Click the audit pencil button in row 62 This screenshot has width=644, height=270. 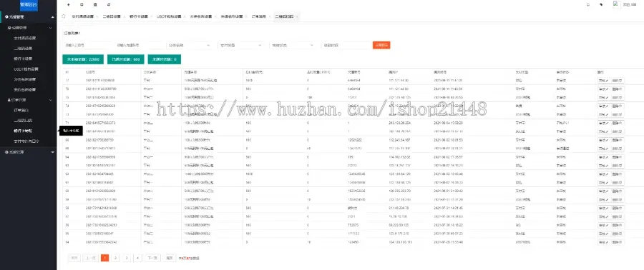pyautogui.click(x=603, y=174)
